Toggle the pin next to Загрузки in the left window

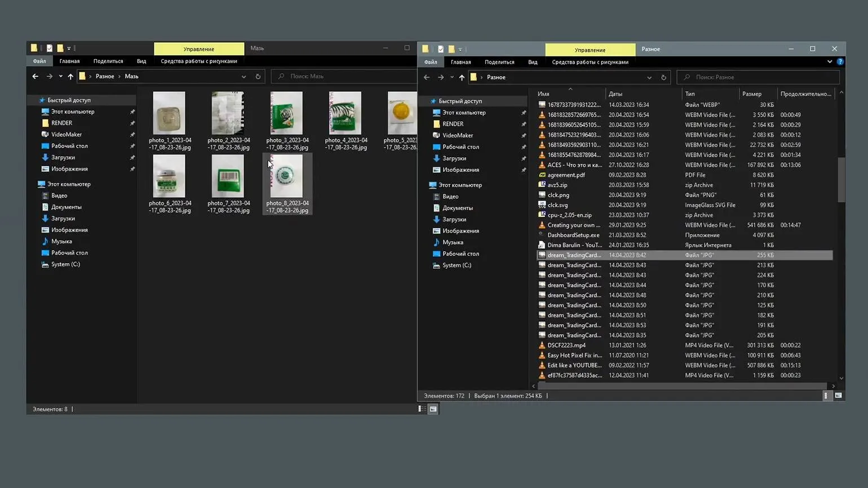click(132, 158)
